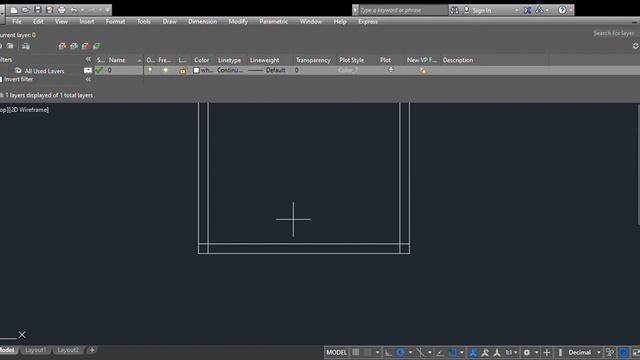
Task: Click the Plot Style column header
Action: coord(351,60)
